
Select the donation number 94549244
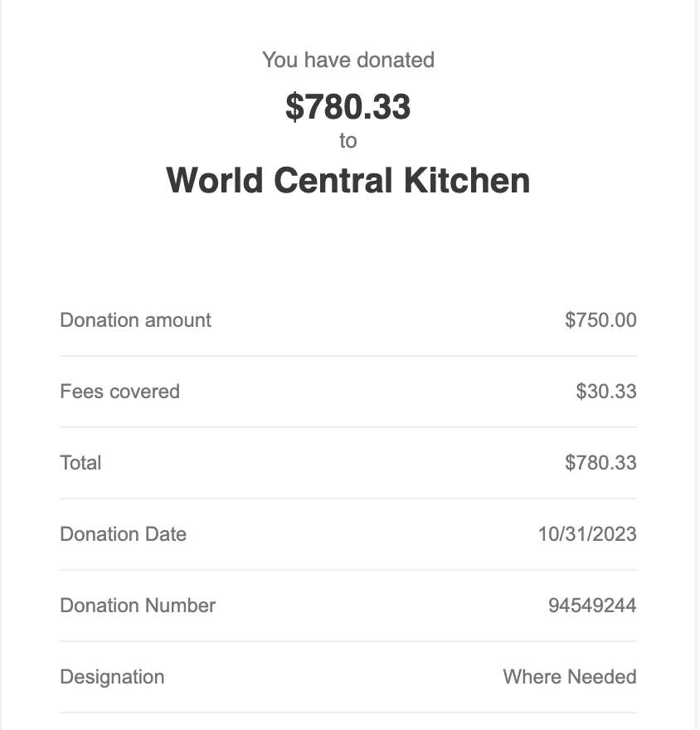(x=592, y=606)
